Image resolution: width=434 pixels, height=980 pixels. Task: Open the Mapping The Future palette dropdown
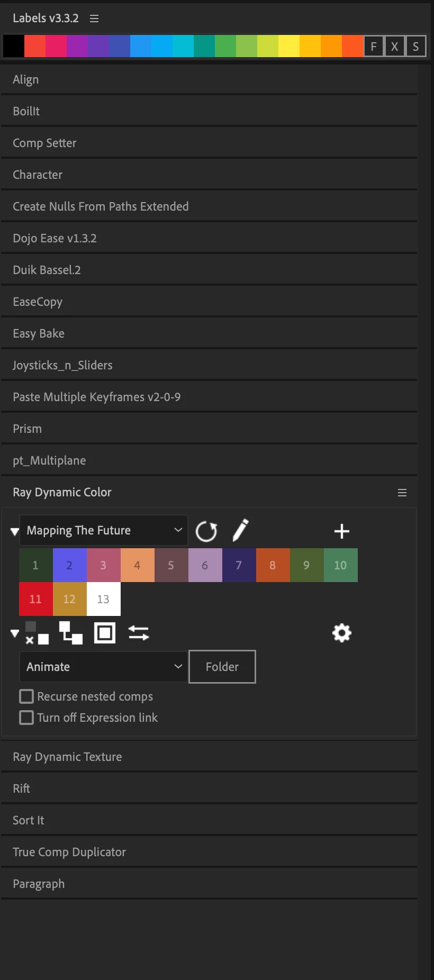point(104,530)
